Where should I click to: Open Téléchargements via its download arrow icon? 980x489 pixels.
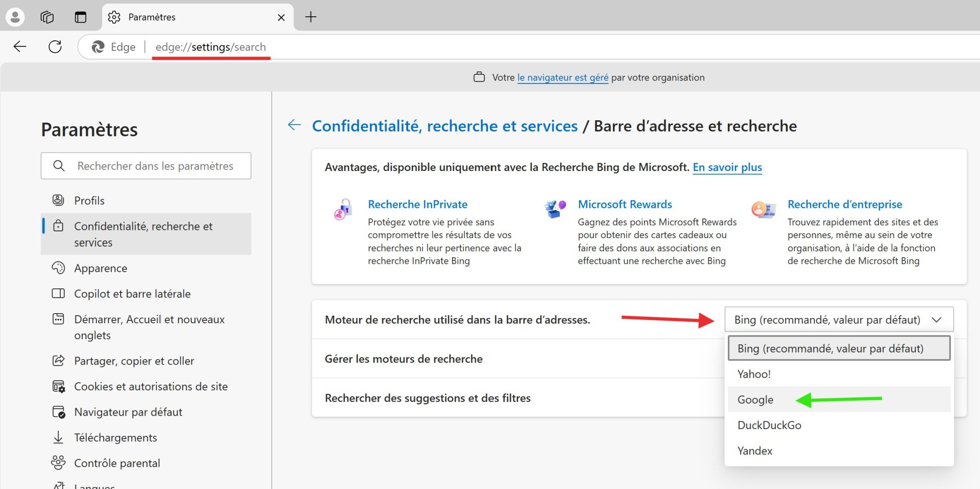(x=59, y=437)
